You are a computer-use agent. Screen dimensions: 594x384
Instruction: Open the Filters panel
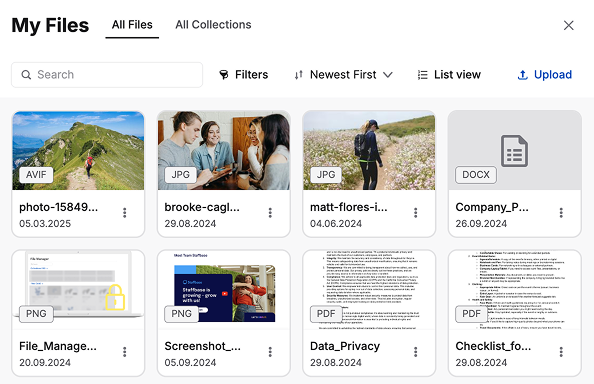click(244, 75)
